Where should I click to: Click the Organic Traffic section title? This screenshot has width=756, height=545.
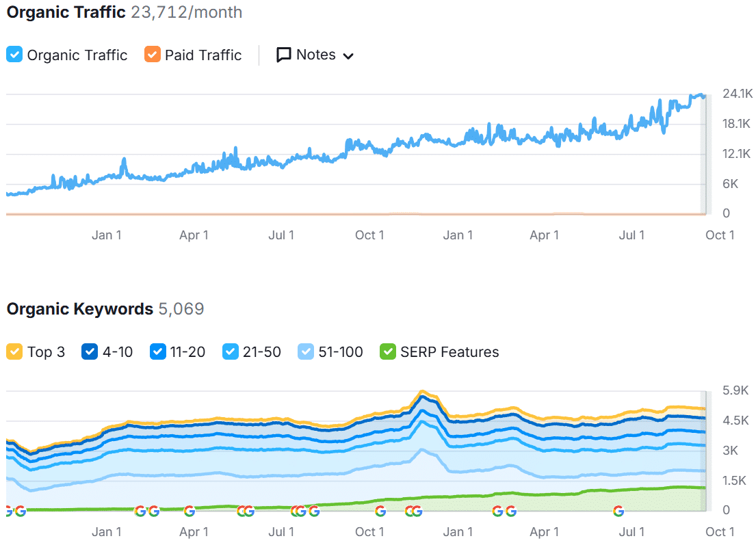tap(66, 12)
